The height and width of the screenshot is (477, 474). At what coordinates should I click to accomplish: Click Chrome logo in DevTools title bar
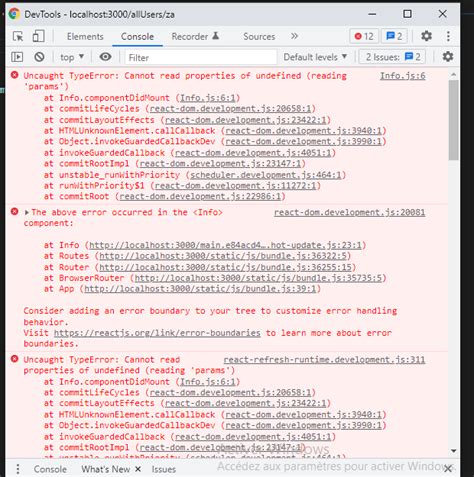pyautogui.click(x=14, y=14)
